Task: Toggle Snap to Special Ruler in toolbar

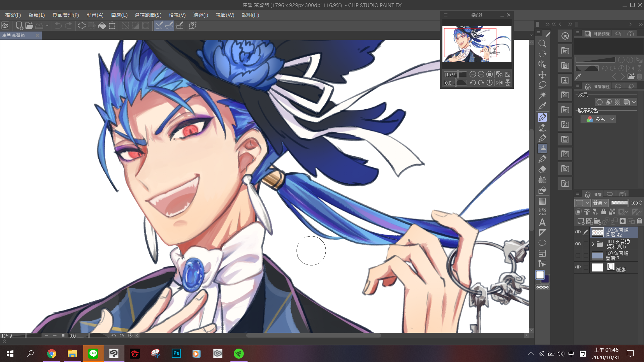Action: coord(169,25)
